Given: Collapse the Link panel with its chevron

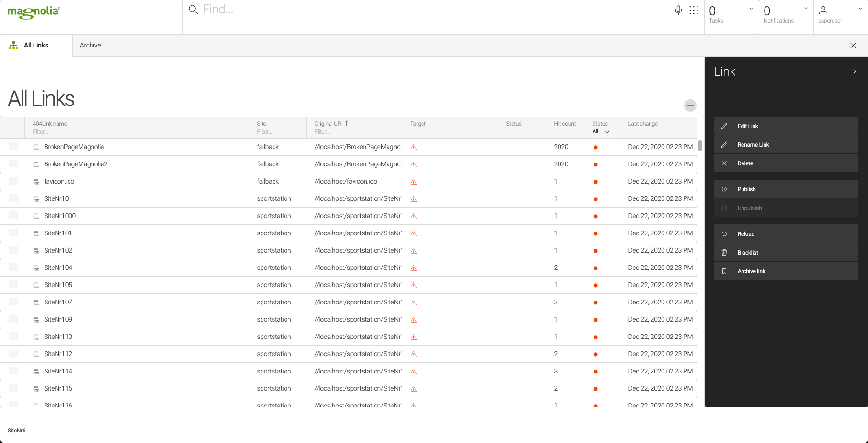Looking at the screenshot, I should (854, 71).
